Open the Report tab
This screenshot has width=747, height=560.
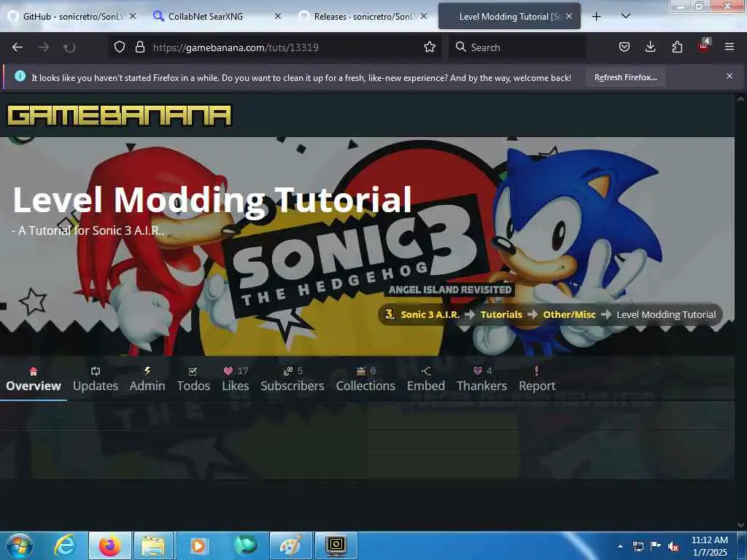[x=537, y=379]
